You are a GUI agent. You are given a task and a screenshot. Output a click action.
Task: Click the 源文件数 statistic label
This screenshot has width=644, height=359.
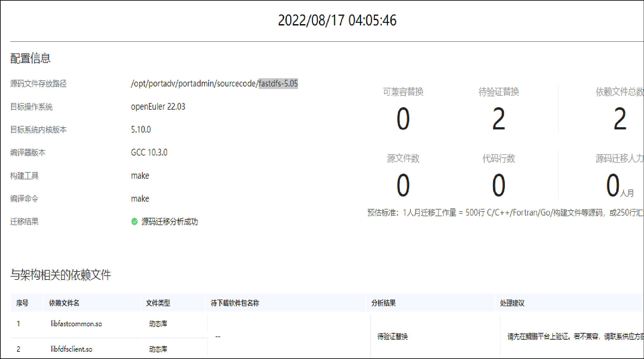(x=403, y=158)
